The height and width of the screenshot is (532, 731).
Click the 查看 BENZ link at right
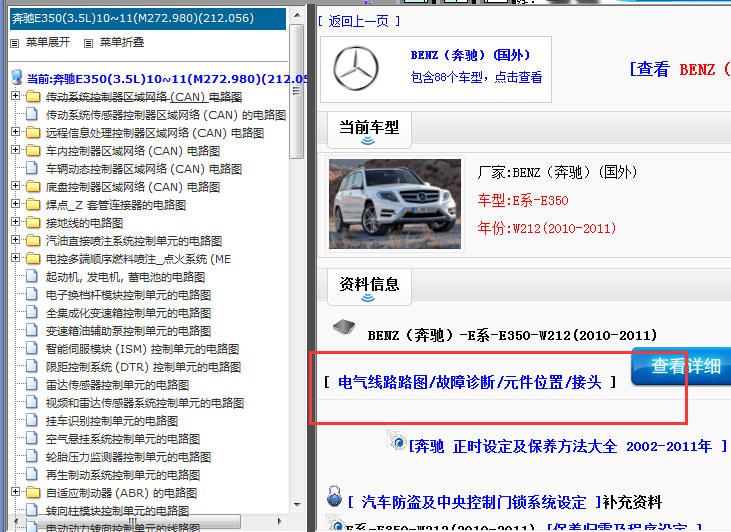(x=680, y=69)
